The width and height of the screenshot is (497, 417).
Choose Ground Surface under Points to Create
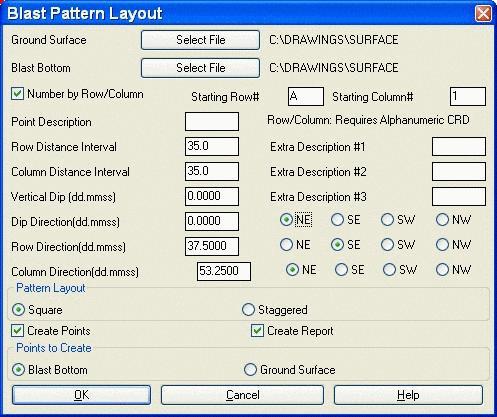[x=250, y=370]
